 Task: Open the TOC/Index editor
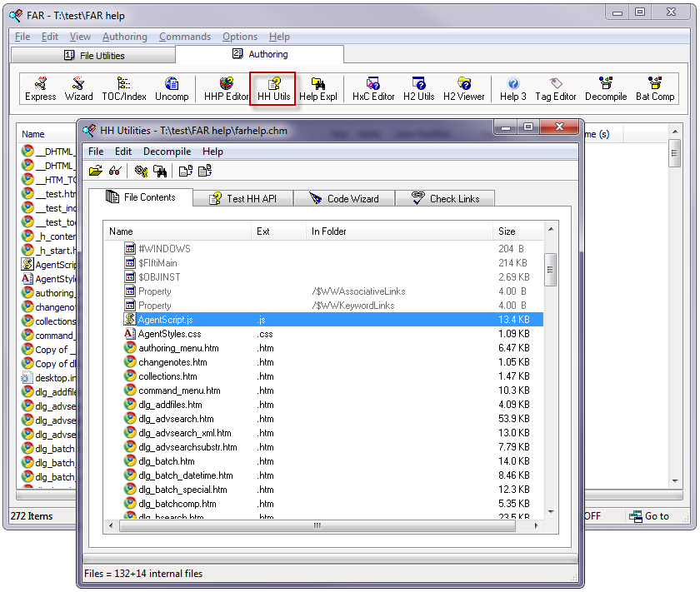123,89
